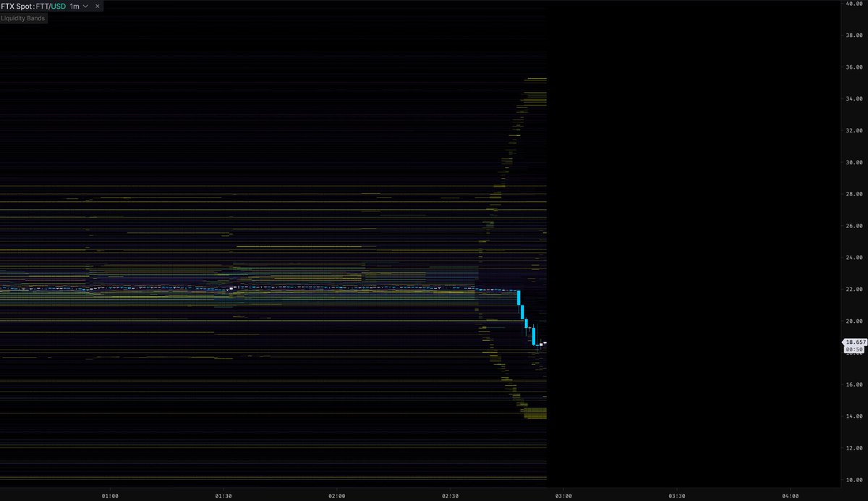The height and width of the screenshot is (501, 868).
Task: Click the 22.00 price axis label
Action: (x=855, y=287)
